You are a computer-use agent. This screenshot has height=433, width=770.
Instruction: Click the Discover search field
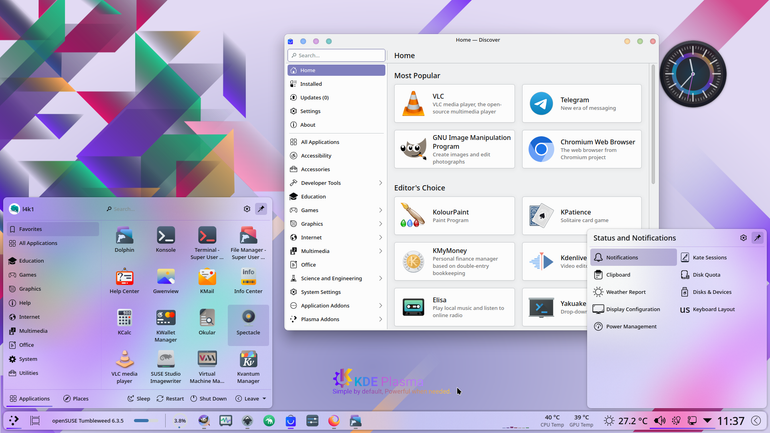tap(336, 55)
